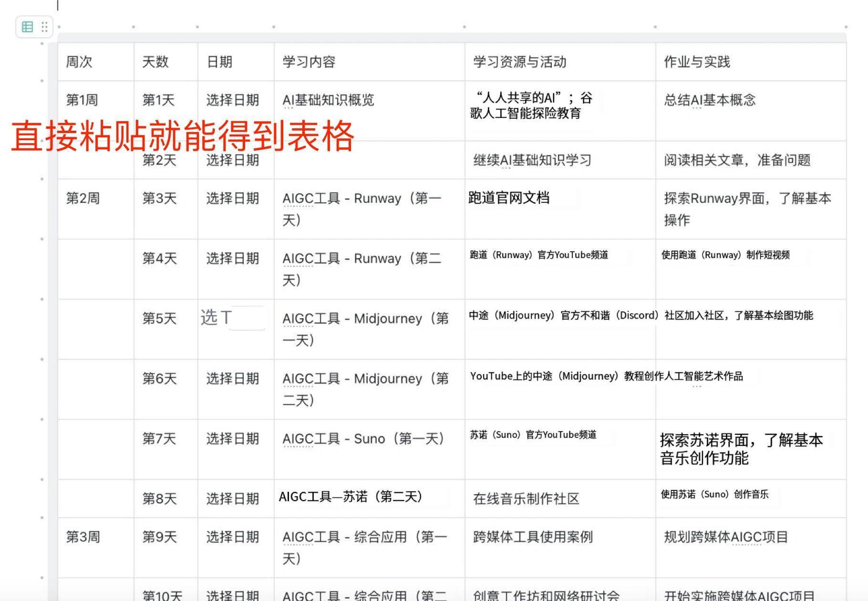Select the 作业与实践 column header

tap(751, 62)
